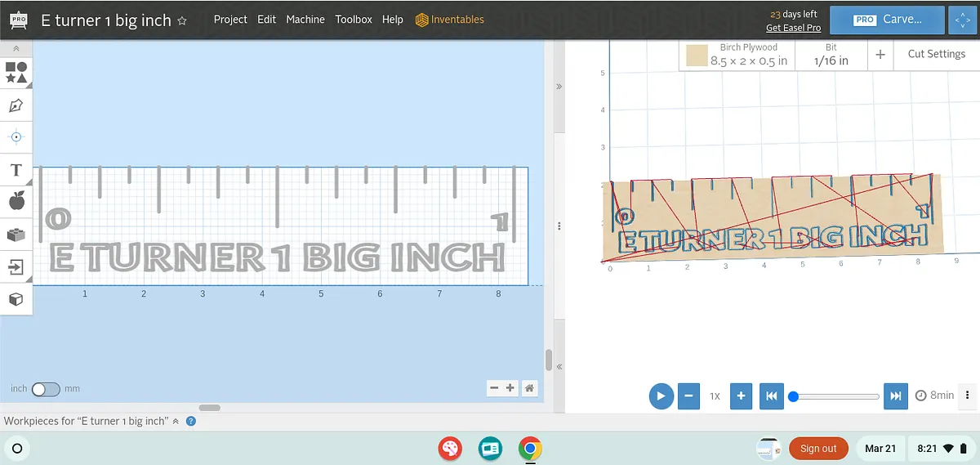980x465 pixels.
Task: Open the Apps brick icon
Action: [x=16, y=235]
